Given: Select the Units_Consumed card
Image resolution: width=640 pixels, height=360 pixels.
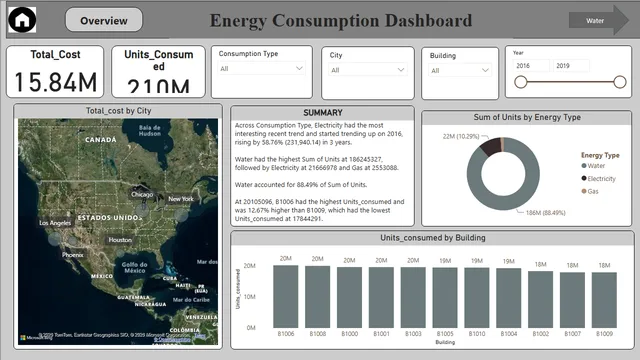Looking at the screenshot, I should coord(158,71).
